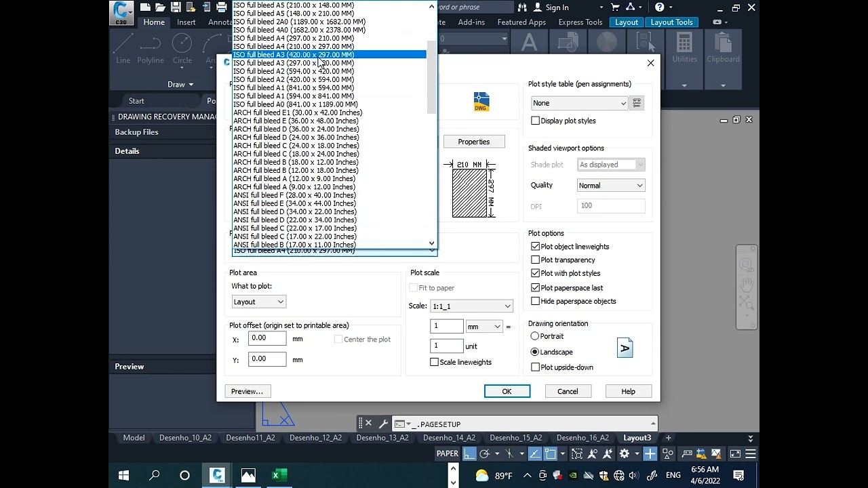Expand the command line history arrow
Screen dimensions: 868x488
[x=654, y=424]
